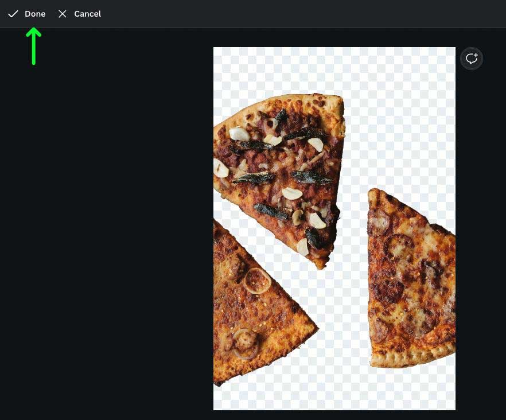This screenshot has width=506, height=420.
Task: Click the Cancel button
Action: [x=80, y=14]
